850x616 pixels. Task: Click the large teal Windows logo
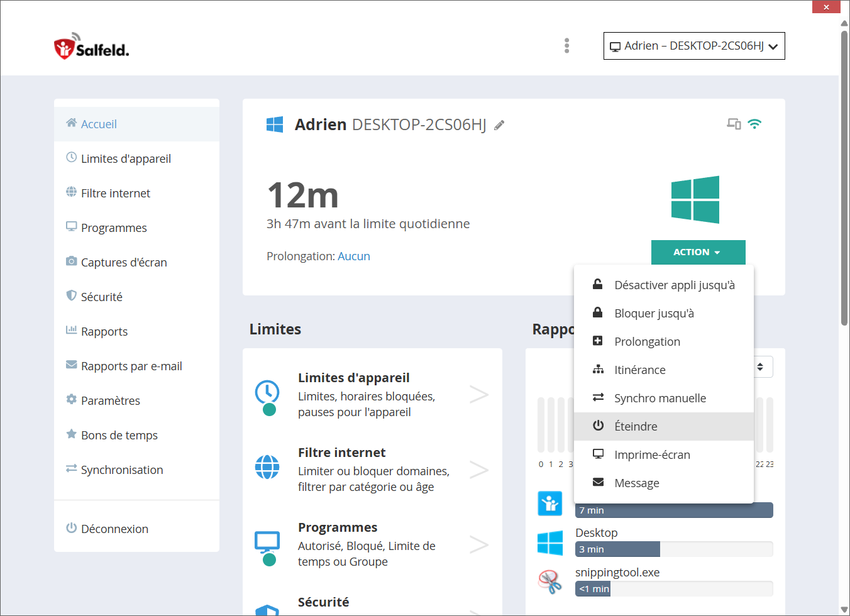point(695,200)
